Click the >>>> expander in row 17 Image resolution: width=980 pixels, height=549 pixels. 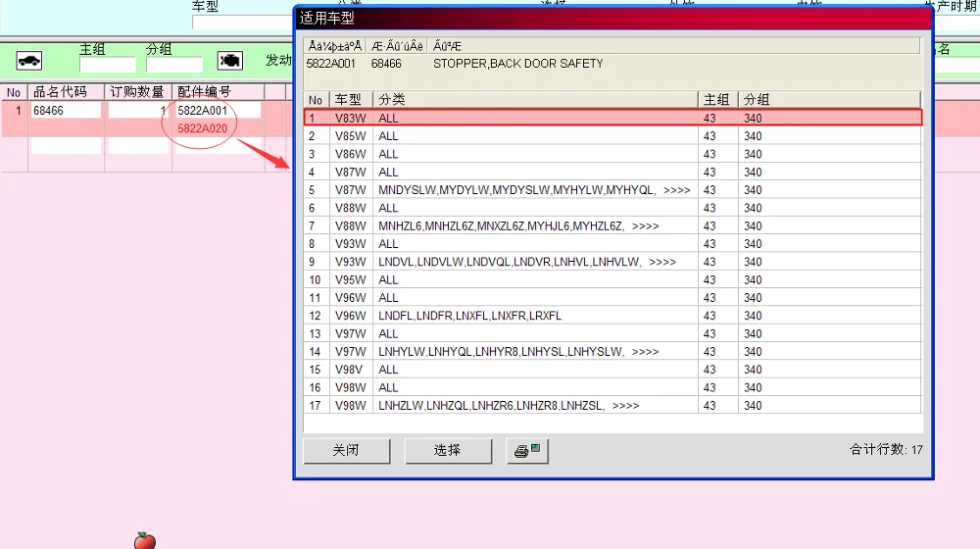coord(625,406)
